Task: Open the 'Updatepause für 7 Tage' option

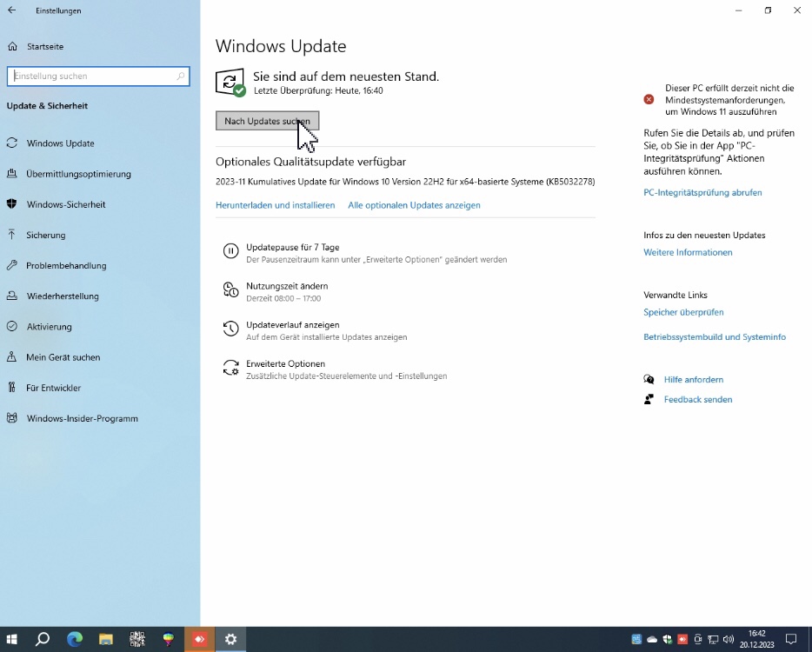Action: pos(365,253)
